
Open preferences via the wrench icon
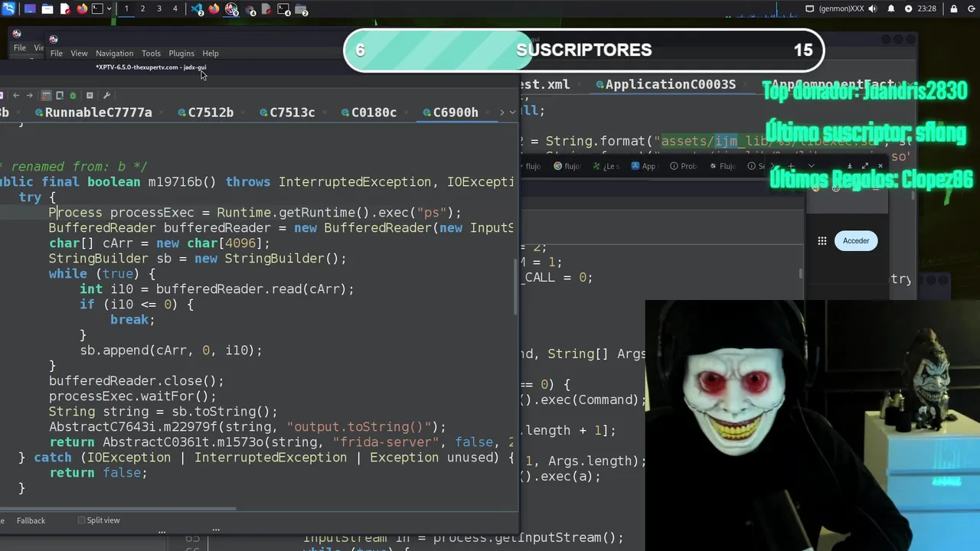[106, 96]
